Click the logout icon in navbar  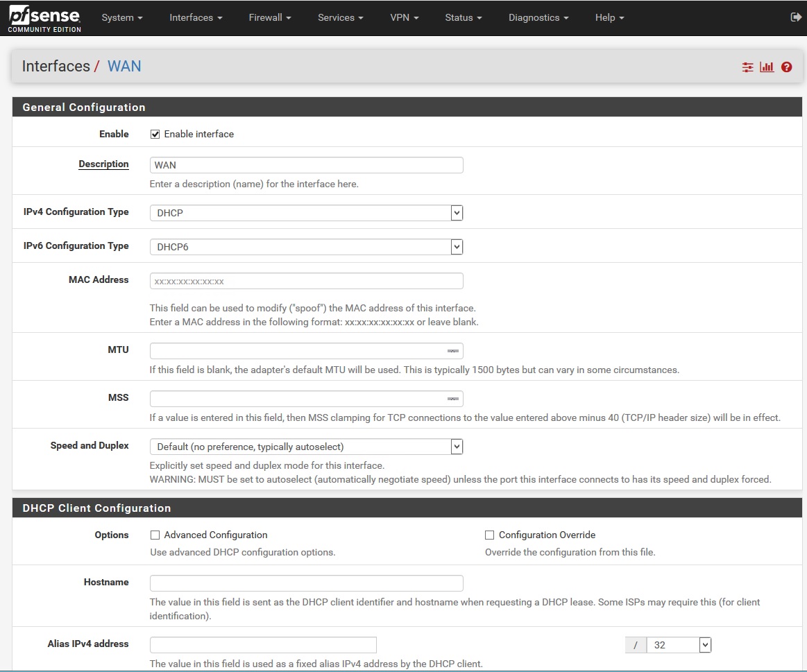point(796,17)
